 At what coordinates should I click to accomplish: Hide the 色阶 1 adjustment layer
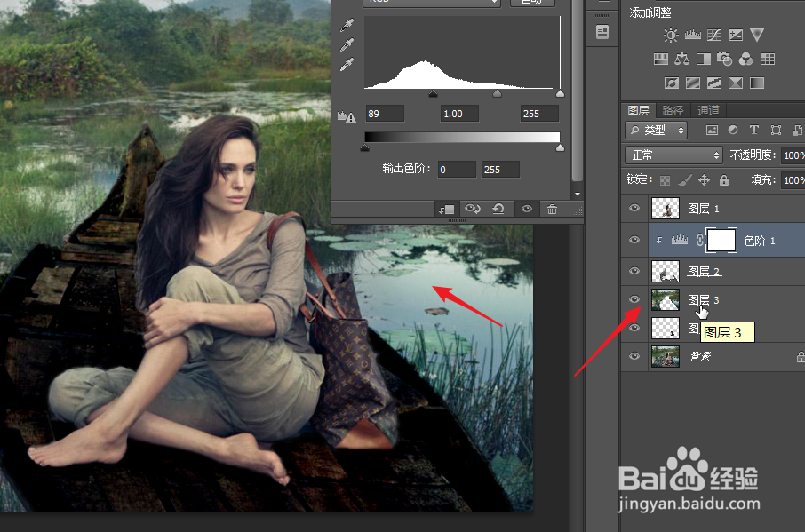click(634, 240)
